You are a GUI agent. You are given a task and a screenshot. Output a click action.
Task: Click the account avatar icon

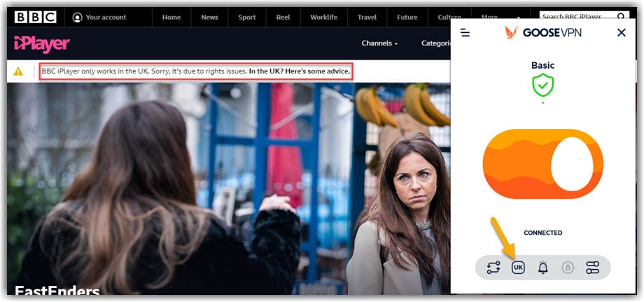(77, 18)
